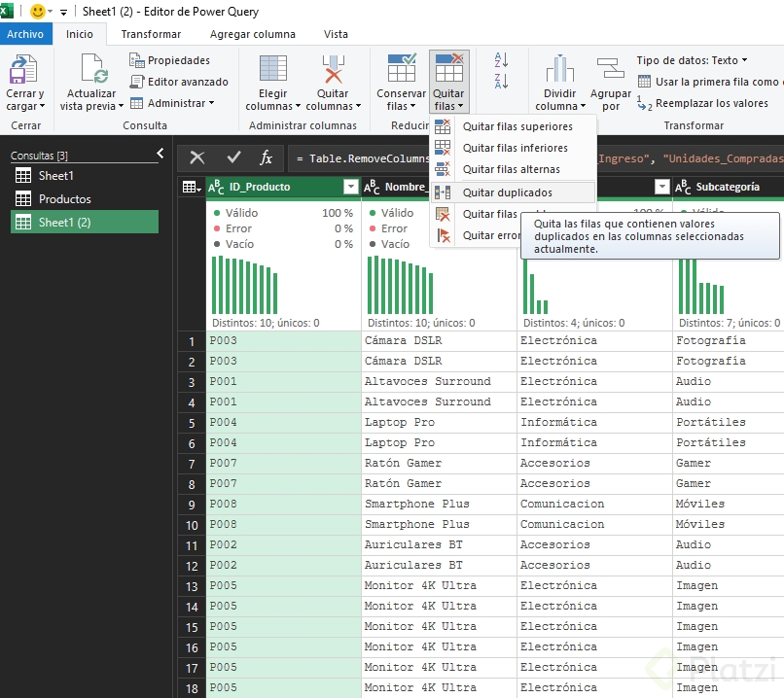Open the ID_Producto column filter dropdown
Image resolution: width=784 pixels, height=698 pixels.
pyautogui.click(x=351, y=187)
